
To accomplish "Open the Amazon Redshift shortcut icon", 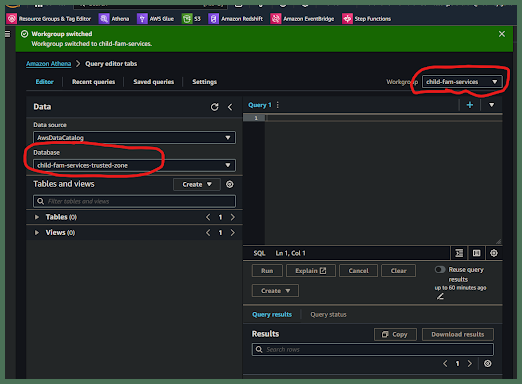I will (x=213, y=19).
